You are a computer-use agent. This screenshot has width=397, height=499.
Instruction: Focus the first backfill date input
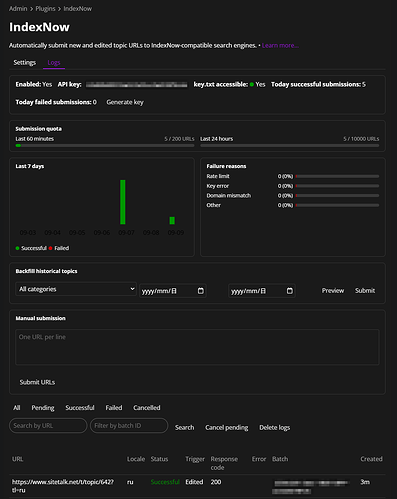173,291
